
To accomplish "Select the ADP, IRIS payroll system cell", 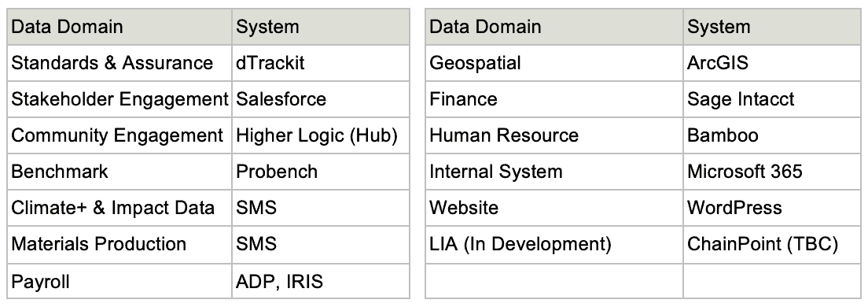I will pos(321,281).
